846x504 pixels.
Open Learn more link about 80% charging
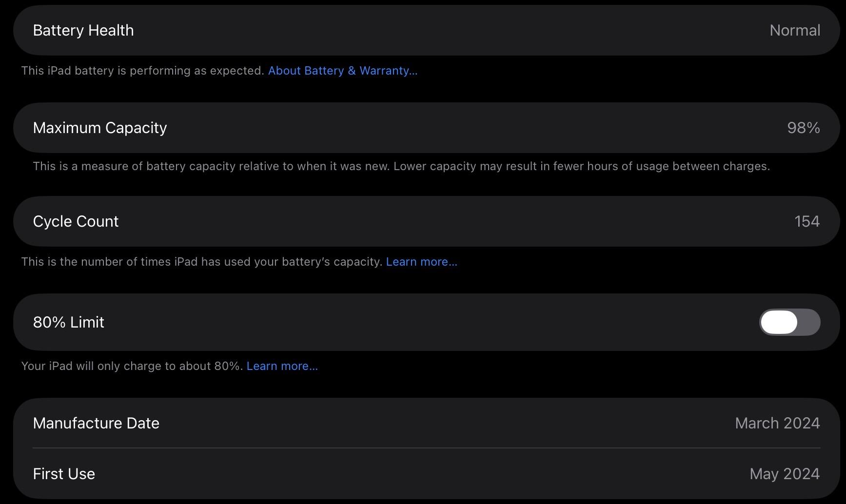click(x=282, y=366)
